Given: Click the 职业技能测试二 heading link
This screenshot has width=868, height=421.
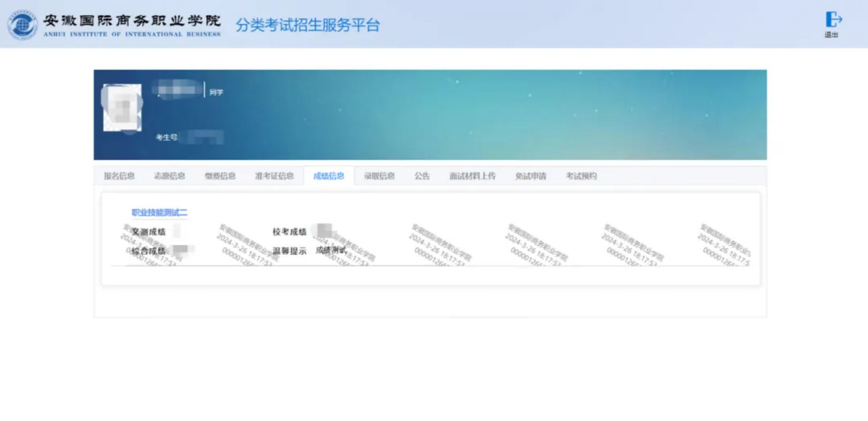Looking at the screenshot, I should point(159,213).
